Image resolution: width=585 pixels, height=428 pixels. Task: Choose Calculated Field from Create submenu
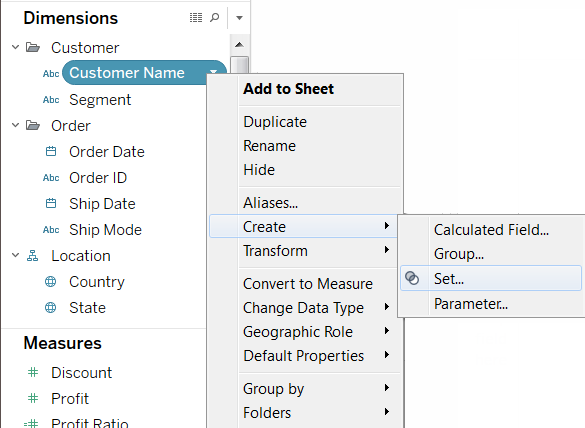[491, 230]
